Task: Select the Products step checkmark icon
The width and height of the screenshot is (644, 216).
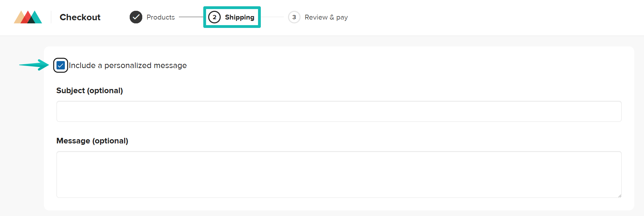Action: 136,17
